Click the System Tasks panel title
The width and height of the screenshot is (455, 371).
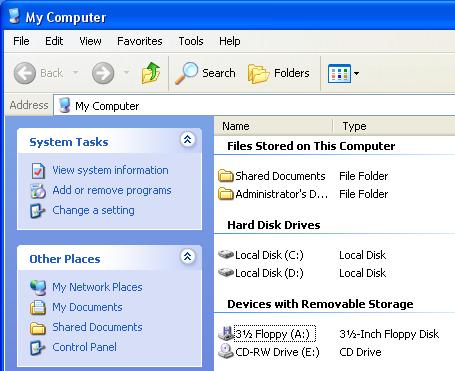coord(69,142)
